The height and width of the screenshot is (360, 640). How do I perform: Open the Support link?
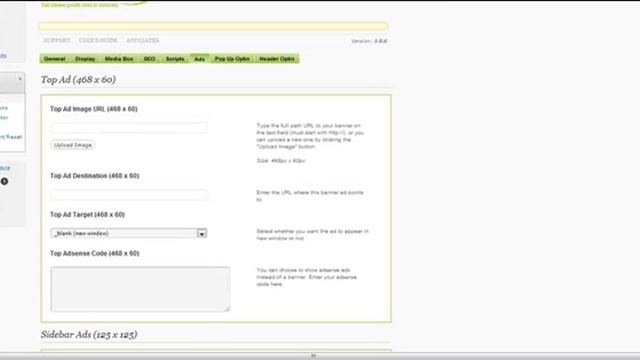(57, 40)
